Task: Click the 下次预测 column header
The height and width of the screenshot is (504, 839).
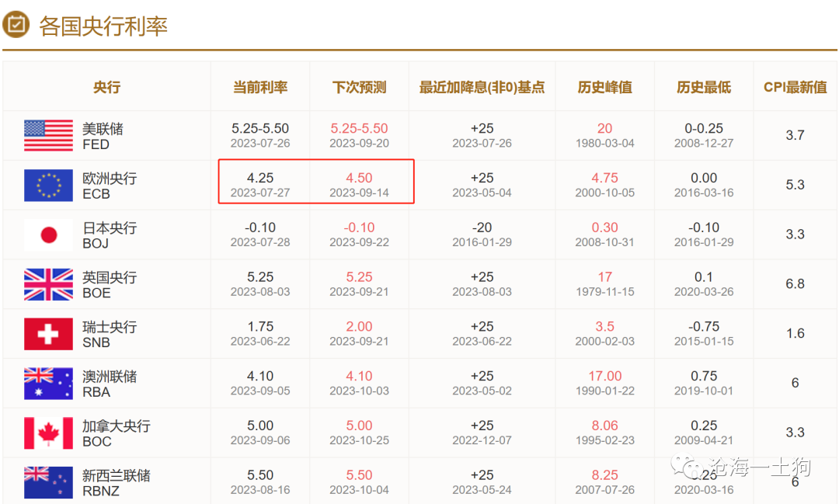Action: click(359, 87)
